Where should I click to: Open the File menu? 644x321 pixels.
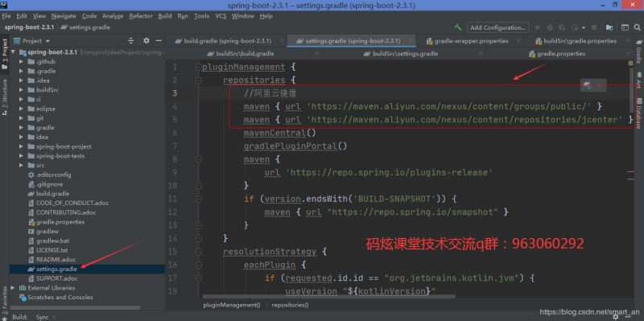pyautogui.click(x=6, y=16)
